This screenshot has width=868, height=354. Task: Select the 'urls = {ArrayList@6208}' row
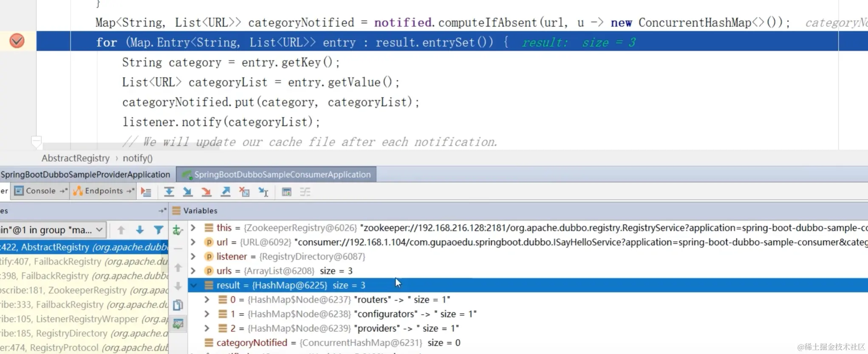(528, 271)
